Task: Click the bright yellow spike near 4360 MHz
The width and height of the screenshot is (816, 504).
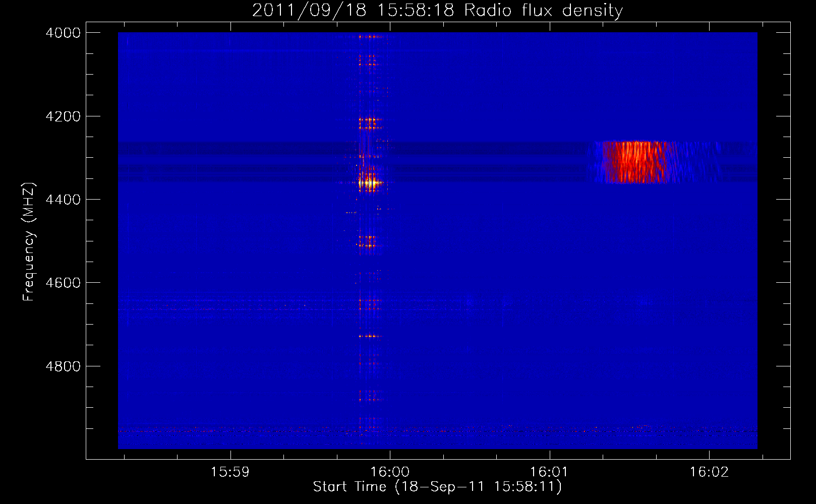Action: (x=370, y=183)
